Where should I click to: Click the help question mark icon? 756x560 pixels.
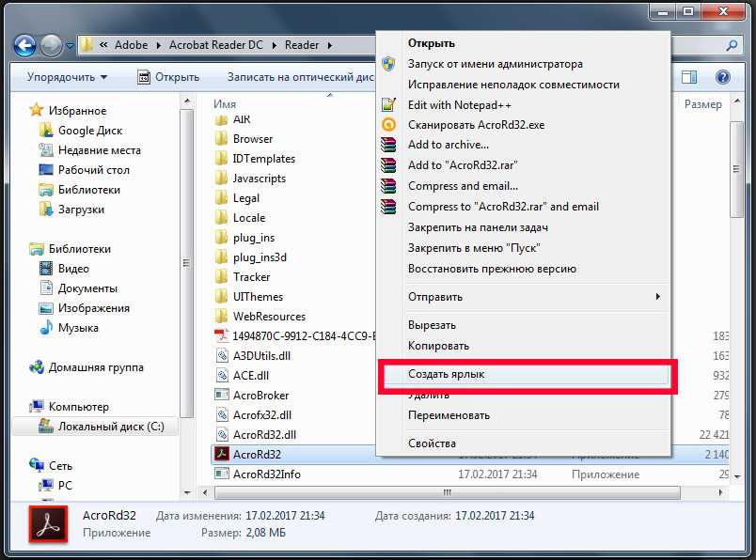(723, 77)
